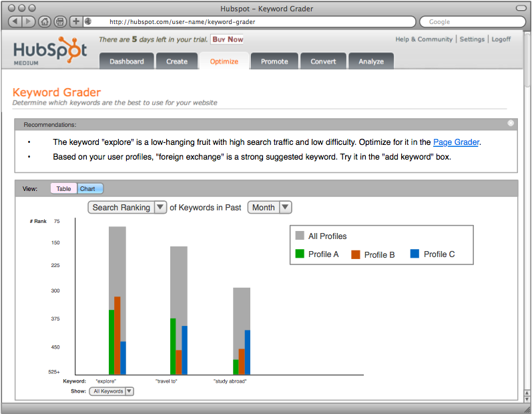Go to browser home page icon
The height and width of the screenshot is (414, 532).
pos(45,22)
